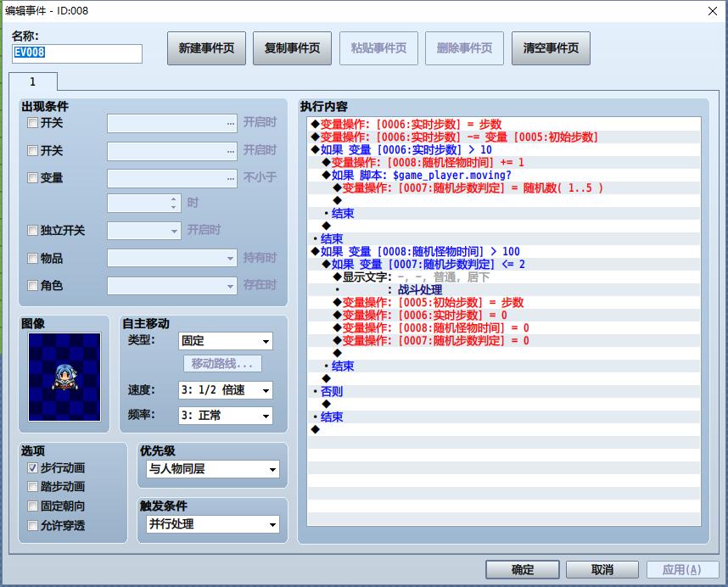Open the 类型 dropdown showing 固定

click(x=225, y=341)
